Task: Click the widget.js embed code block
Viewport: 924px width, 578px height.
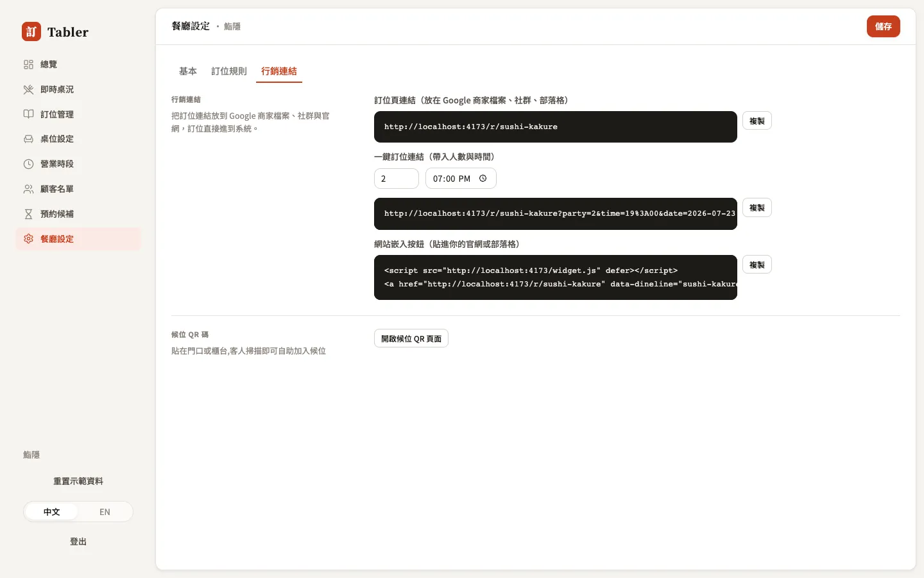Action: pyautogui.click(x=556, y=277)
